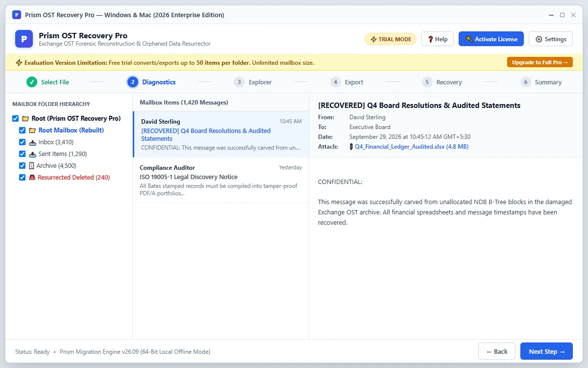
Task: Click the step 6 circle for Summary
Action: tap(526, 82)
